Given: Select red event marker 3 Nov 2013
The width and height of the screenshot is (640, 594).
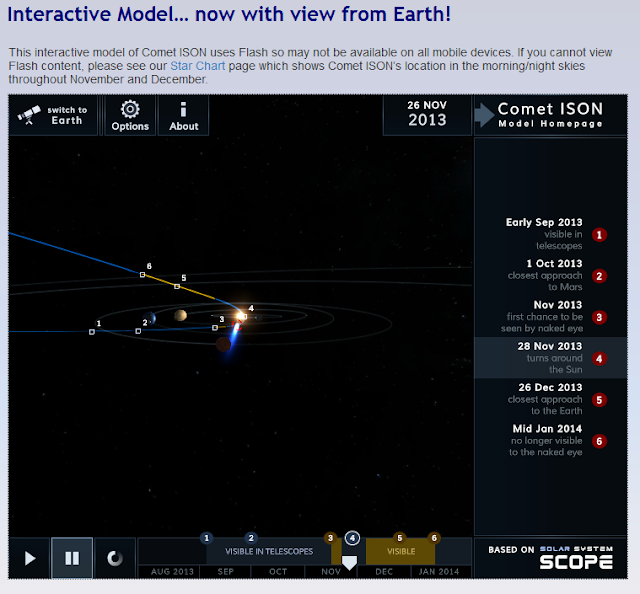Looking at the screenshot, I should coord(599,317).
